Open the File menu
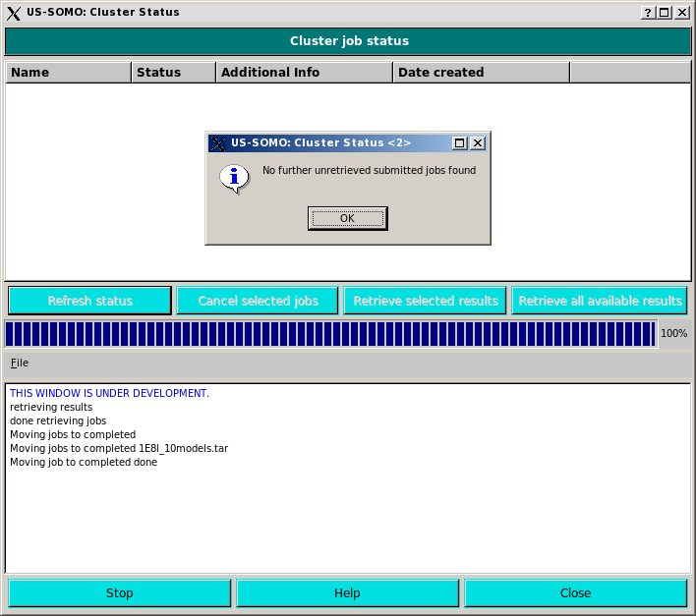The height and width of the screenshot is (616, 696). [19, 363]
